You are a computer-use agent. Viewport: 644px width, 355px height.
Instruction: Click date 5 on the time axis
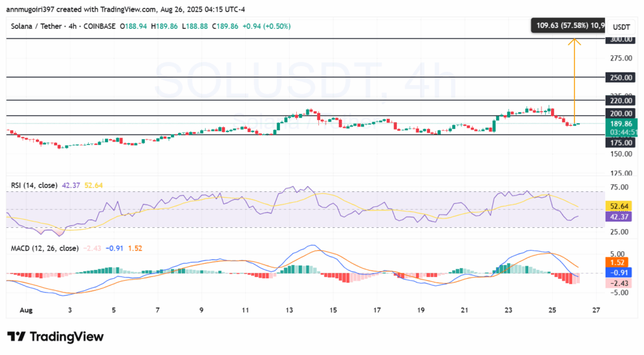114,310
